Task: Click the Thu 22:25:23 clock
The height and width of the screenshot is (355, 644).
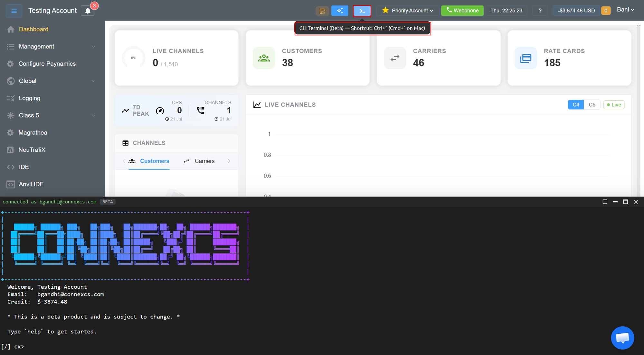Action: (x=506, y=11)
